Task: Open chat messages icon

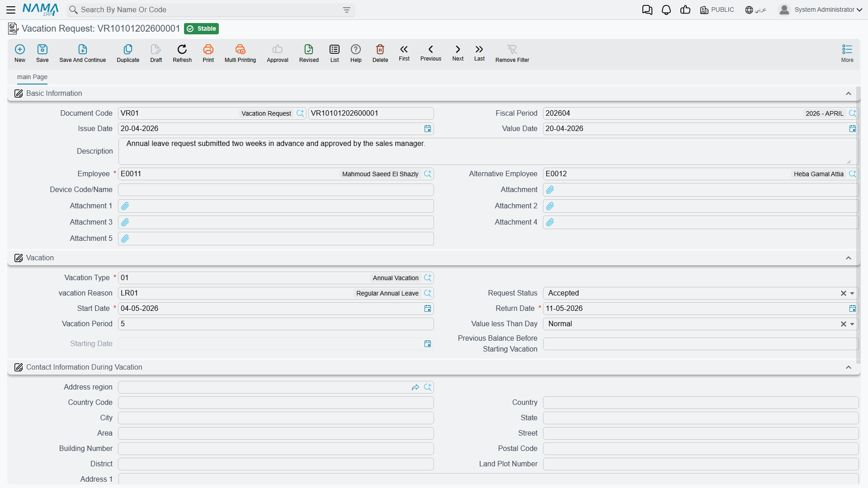Action: point(647,10)
